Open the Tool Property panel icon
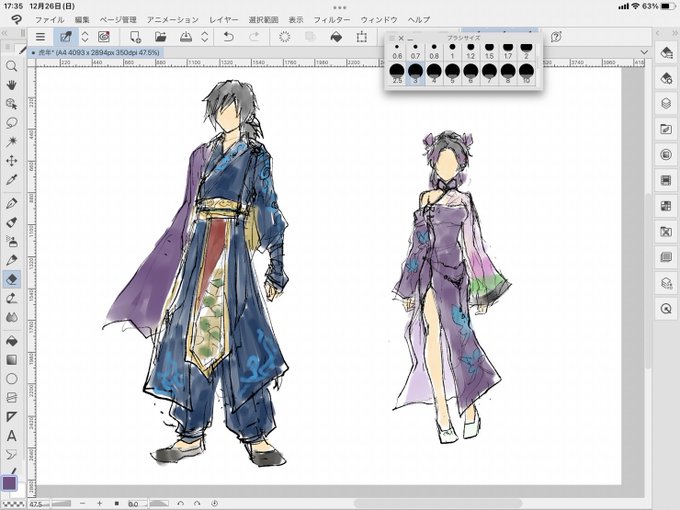Image resolution: width=680 pixels, height=510 pixels. point(666,78)
